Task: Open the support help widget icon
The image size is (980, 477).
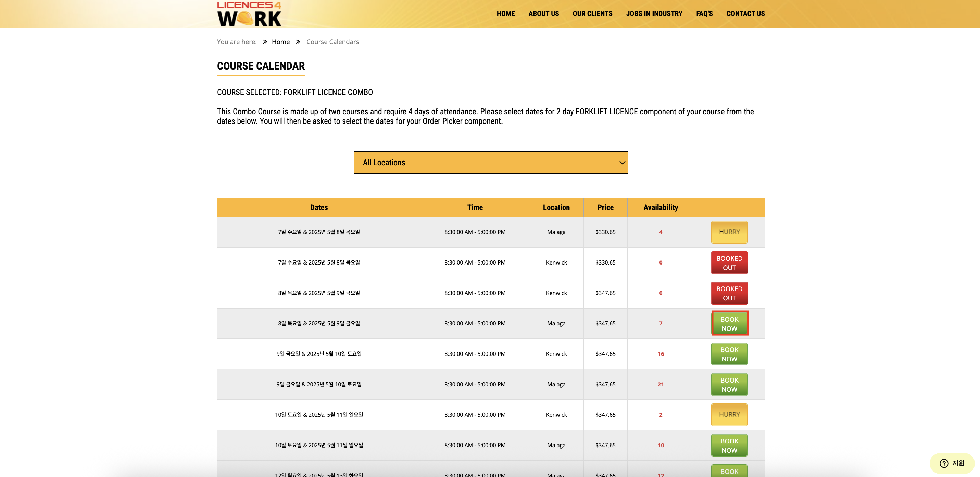Action: (x=944, y=463)
